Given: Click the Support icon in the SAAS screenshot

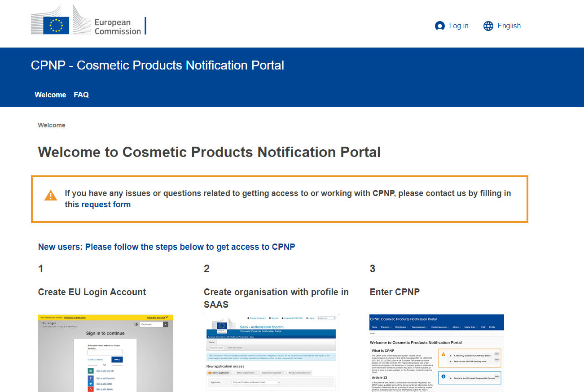Looking at the screenshot, I should pos(270,318).
